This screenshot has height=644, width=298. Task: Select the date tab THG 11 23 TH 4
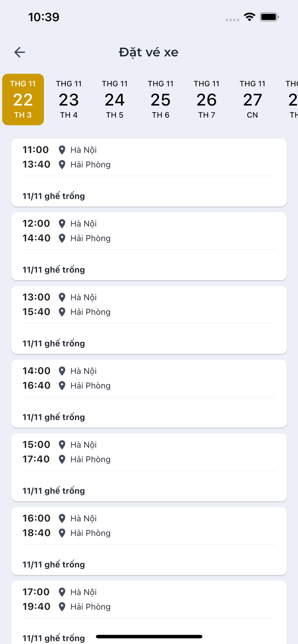69,99
